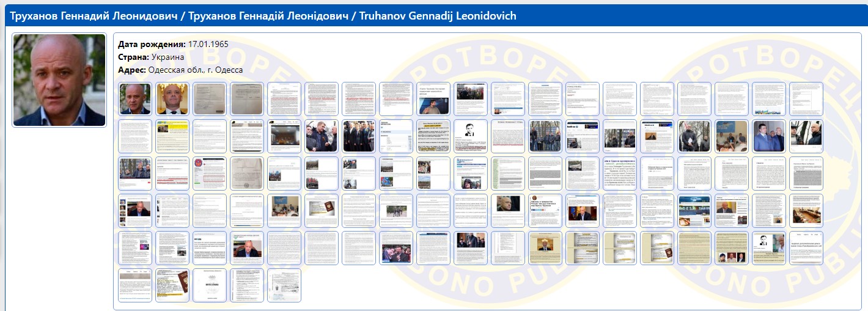Click the last thumbnail in the second row
Image resolution: width=868 pixels, height=311 pixels.
click(x=806, y=136)
